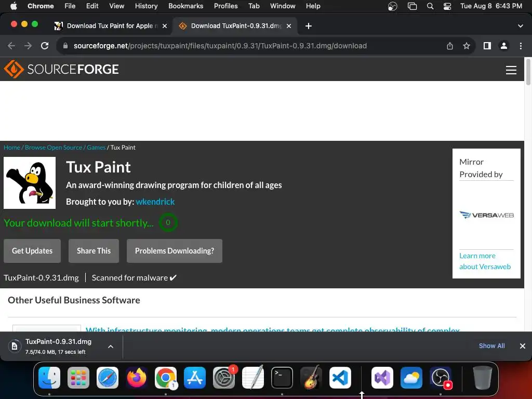Click Learn more about Versaweb link
Viewport: 532px width, 399px height.
(x=485, y=261)
